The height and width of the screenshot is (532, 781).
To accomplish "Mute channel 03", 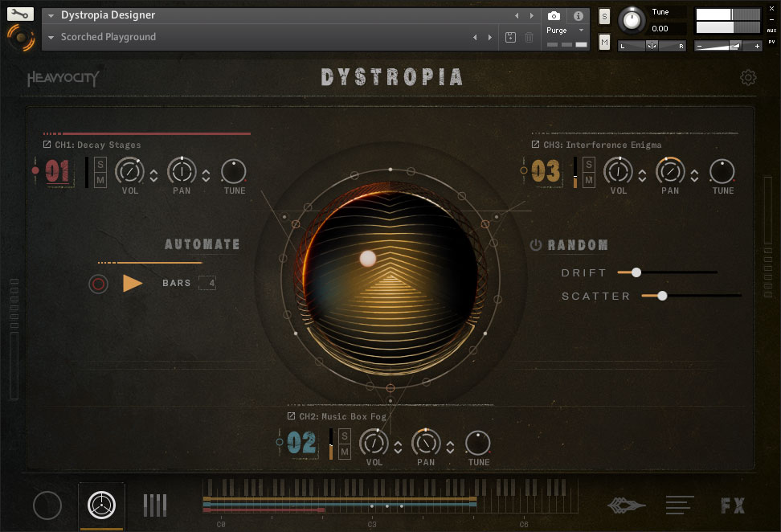I will 589,180.
